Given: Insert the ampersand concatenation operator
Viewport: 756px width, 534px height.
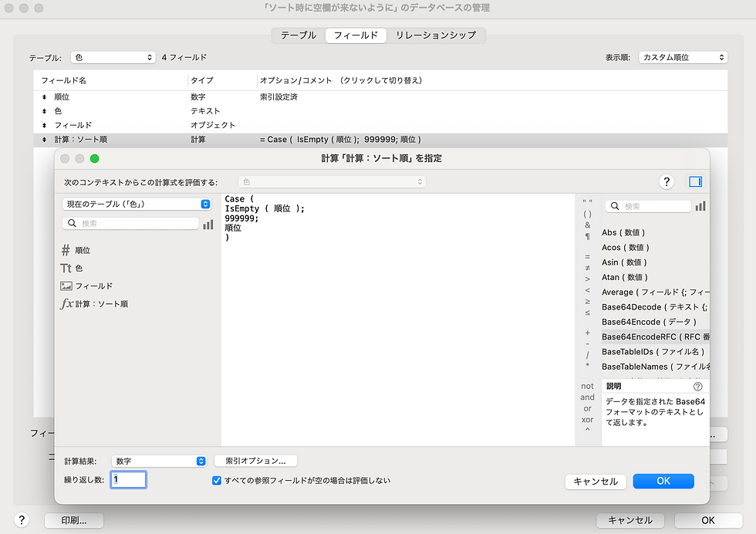Looking at the screenshot, I should (587, 225).
